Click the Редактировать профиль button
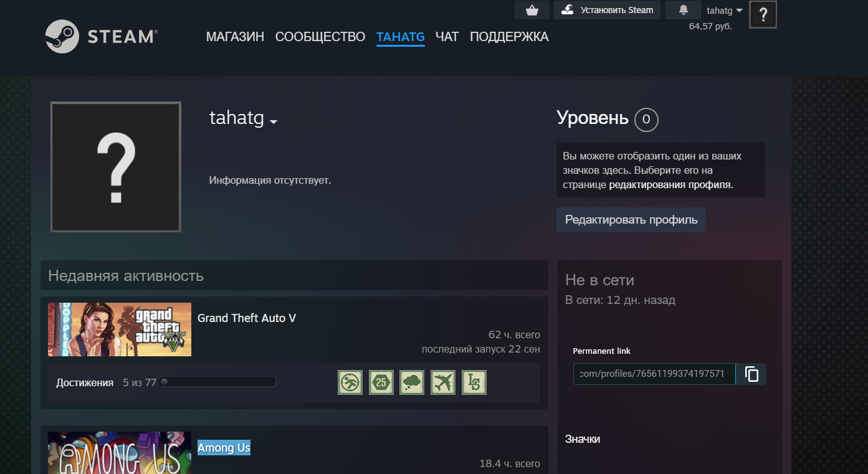 coord(631,220)
